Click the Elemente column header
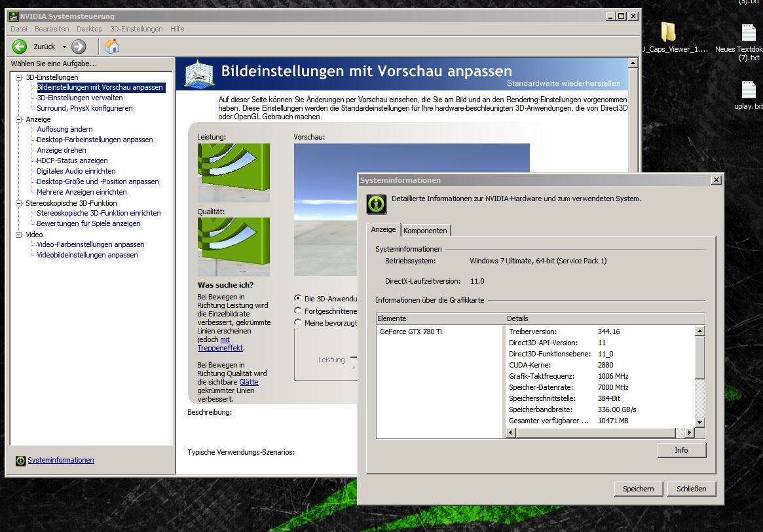 coord(440,318)
